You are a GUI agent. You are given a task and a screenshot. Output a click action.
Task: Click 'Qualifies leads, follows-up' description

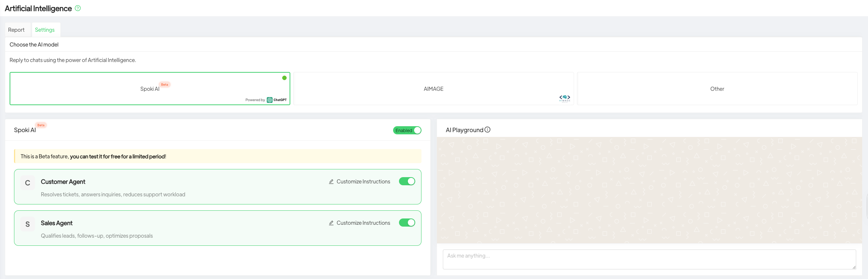click(97, 236)
